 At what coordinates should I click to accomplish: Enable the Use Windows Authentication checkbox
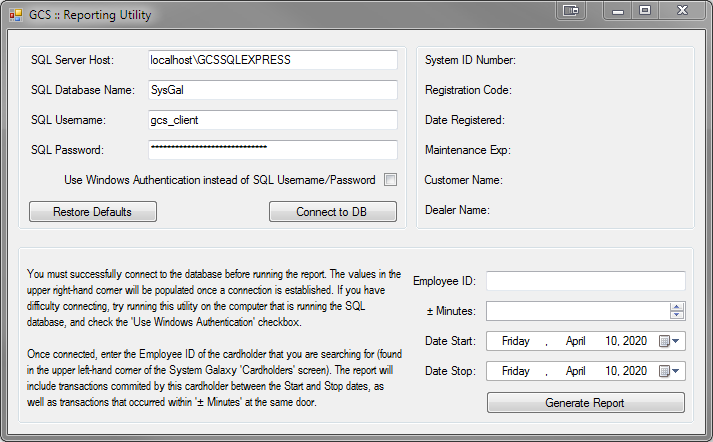pos(390,180)
